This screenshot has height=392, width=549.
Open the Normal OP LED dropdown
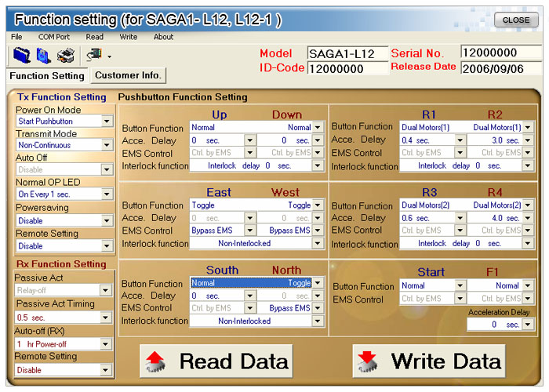coord(107,194)
